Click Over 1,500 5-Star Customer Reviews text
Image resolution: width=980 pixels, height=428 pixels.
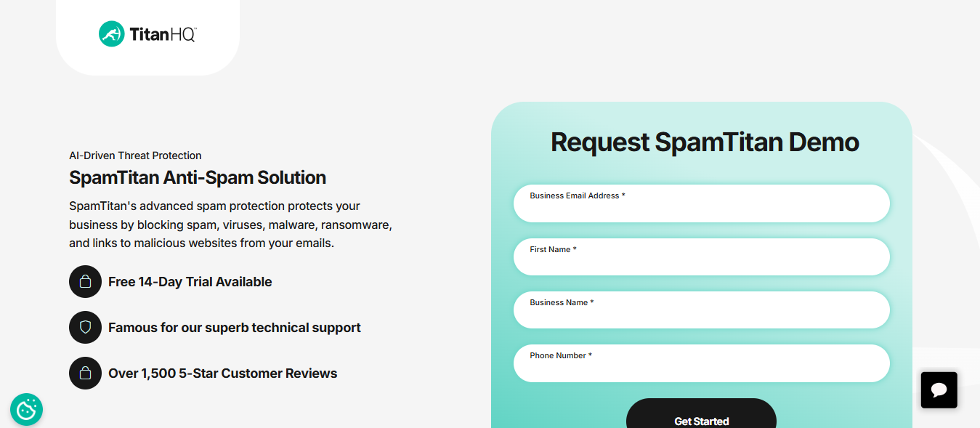[223, 374]
